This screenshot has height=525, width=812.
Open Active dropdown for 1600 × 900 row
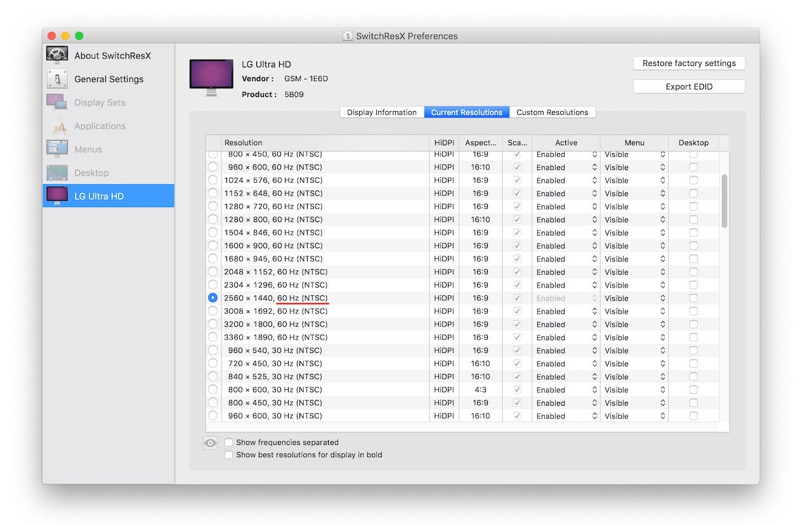point(566,246)
